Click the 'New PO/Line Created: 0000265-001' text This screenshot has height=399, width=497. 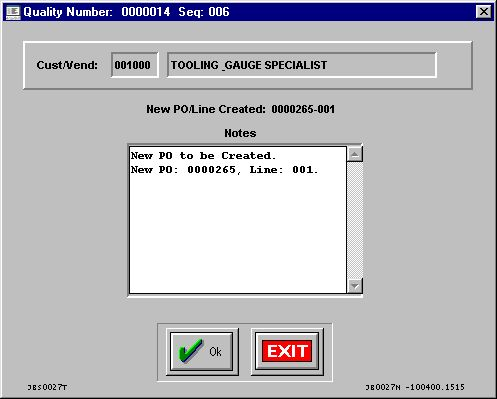pos(240,109)
